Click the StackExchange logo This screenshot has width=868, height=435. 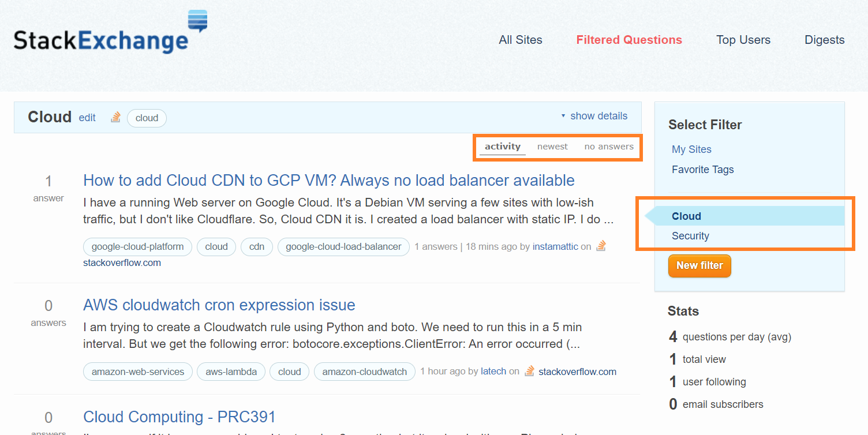click(110, 32)
